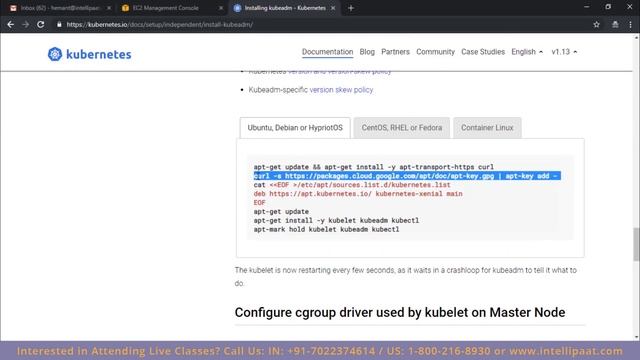Open the Community nav item
The width and height of the screenshot is (640, 360).
[435, 52]
